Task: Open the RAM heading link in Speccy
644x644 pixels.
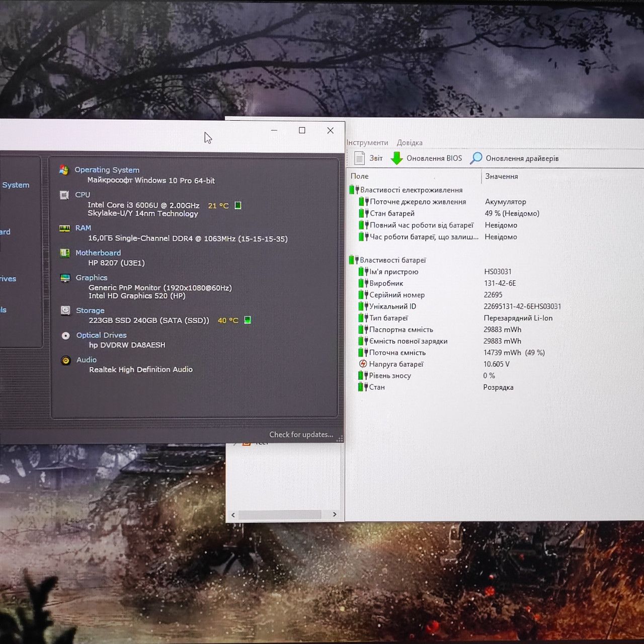Action: coord(83,228)
